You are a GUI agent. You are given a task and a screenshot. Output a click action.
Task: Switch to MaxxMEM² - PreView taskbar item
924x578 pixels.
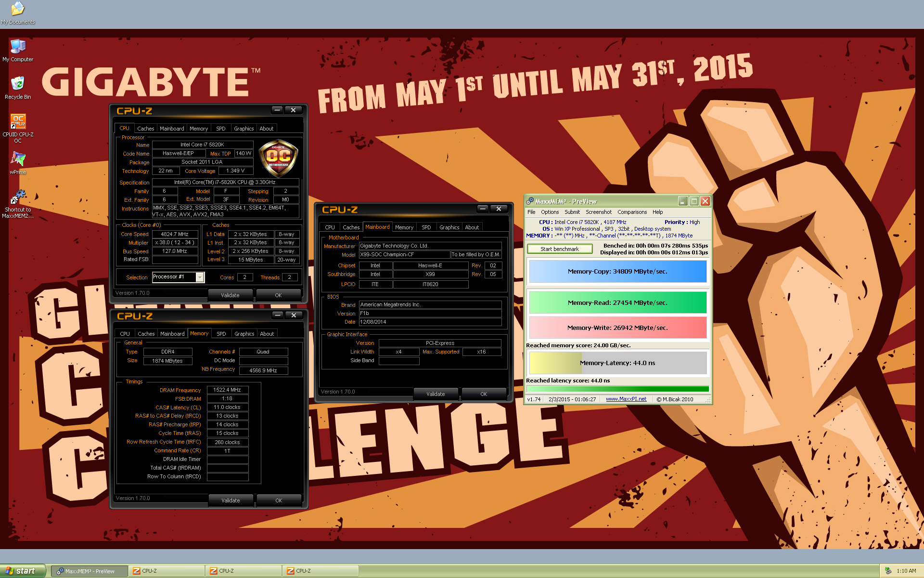[90, 571]
